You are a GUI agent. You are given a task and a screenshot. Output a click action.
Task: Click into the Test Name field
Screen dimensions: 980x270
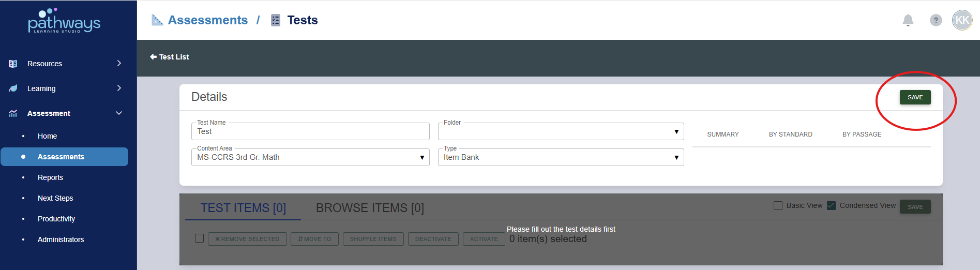pos(310,131)
